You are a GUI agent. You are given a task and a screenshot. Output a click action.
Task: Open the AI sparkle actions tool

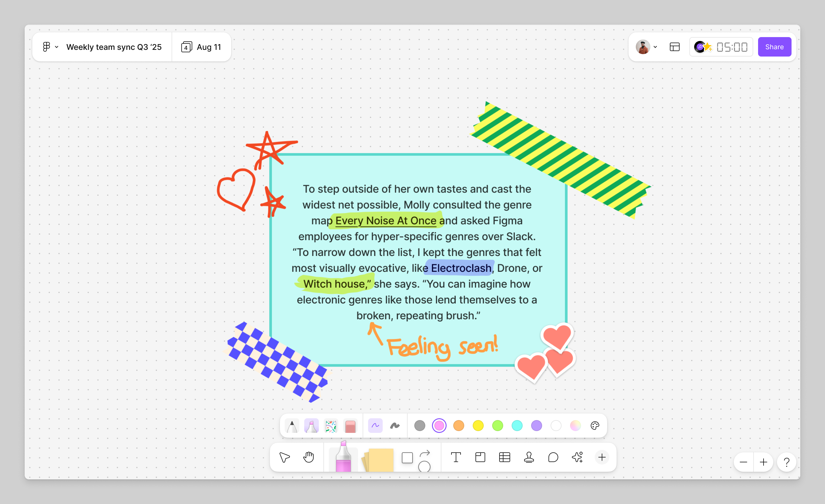pyautogui.click(x=578, y=457)
